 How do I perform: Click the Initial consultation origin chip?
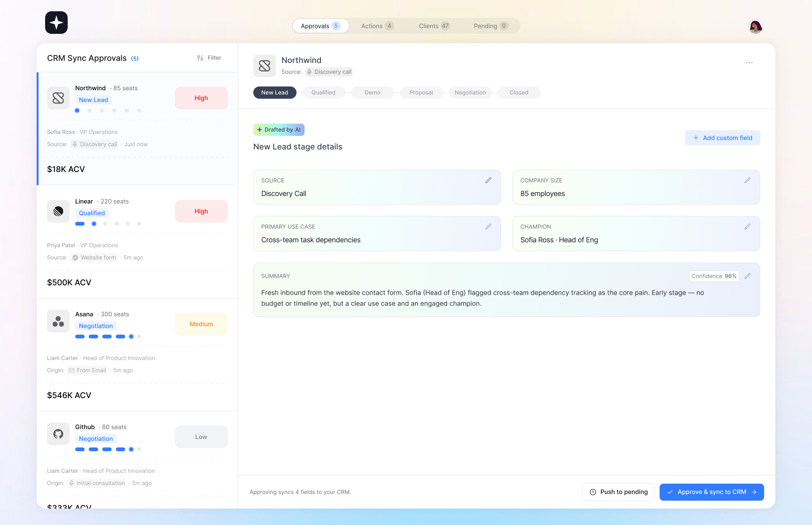[x=97, y=483]
